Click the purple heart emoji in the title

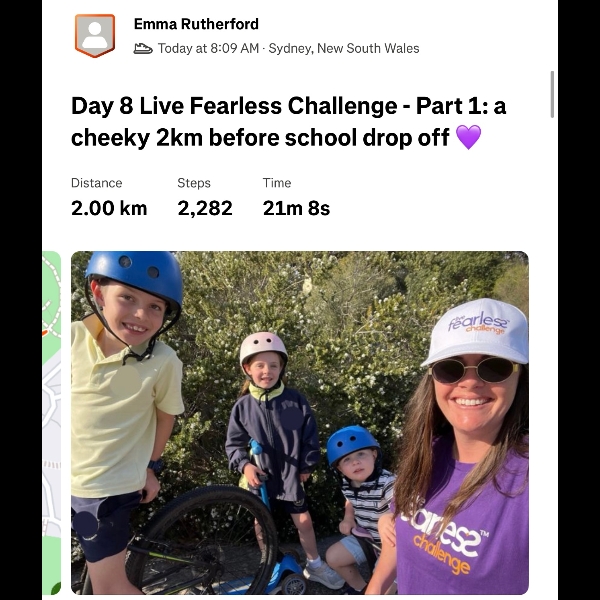click(x=468, y=137)
